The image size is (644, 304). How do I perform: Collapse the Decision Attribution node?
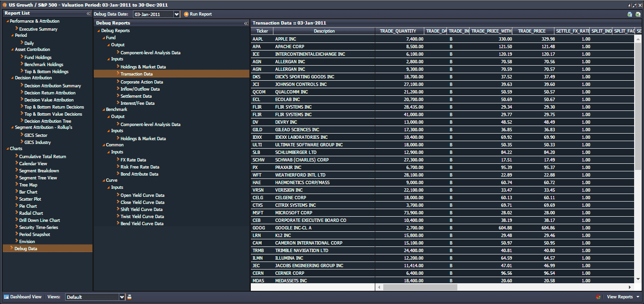coord(12,78)
